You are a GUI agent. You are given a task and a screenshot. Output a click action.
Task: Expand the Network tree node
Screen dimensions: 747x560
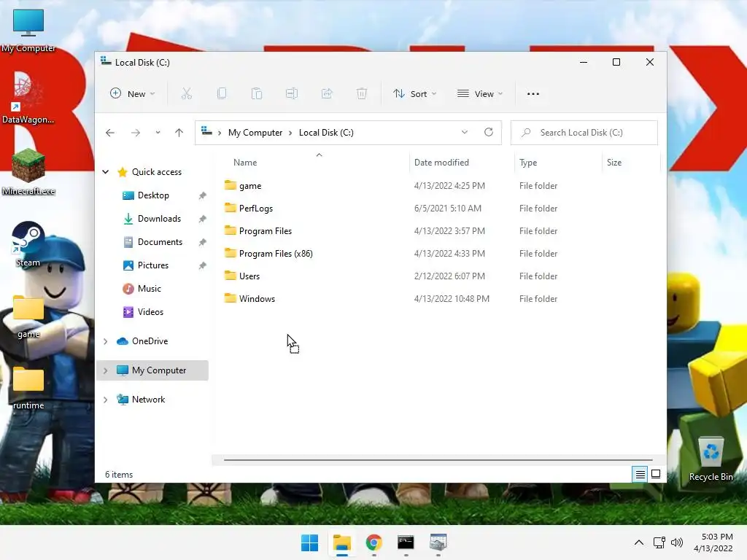click(x=106, y=400)
